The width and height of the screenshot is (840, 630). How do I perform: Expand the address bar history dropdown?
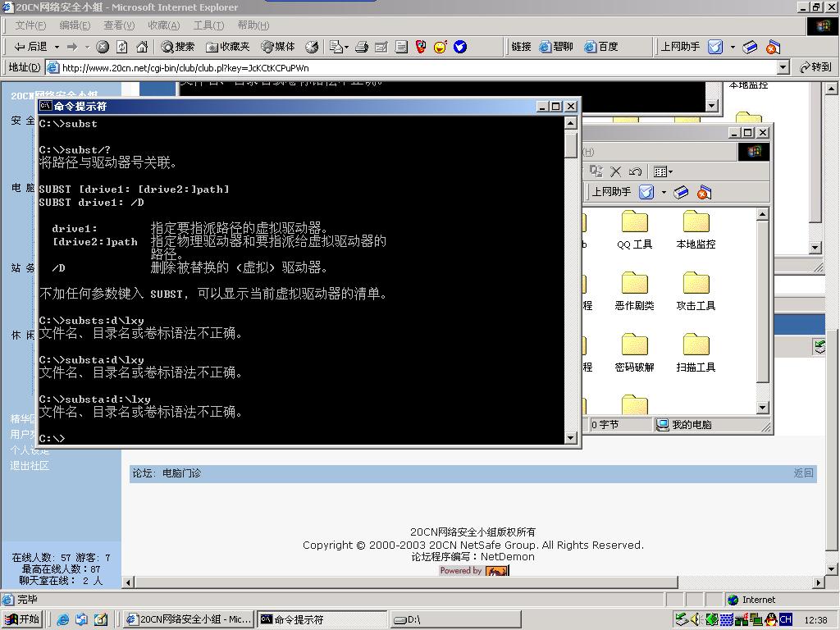(783, 67)
